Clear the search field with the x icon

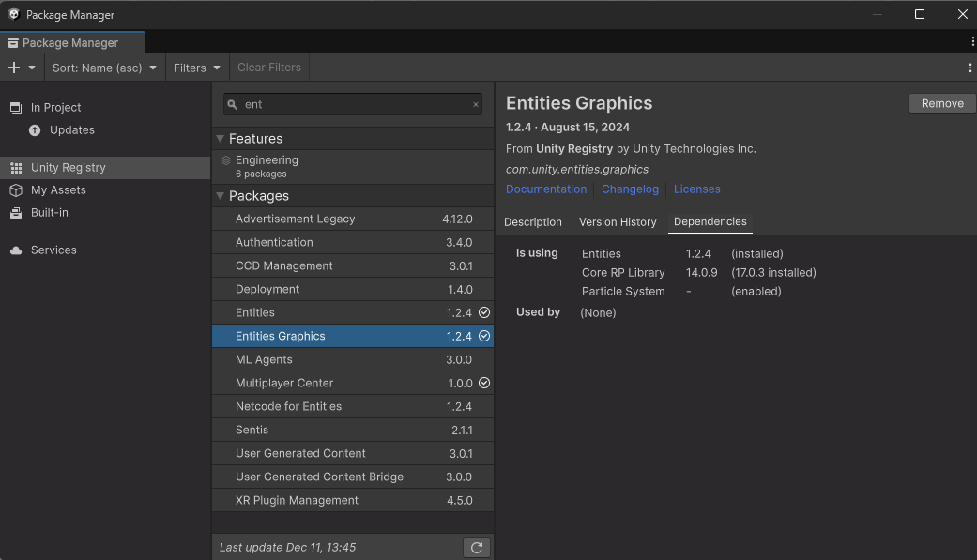476,105
